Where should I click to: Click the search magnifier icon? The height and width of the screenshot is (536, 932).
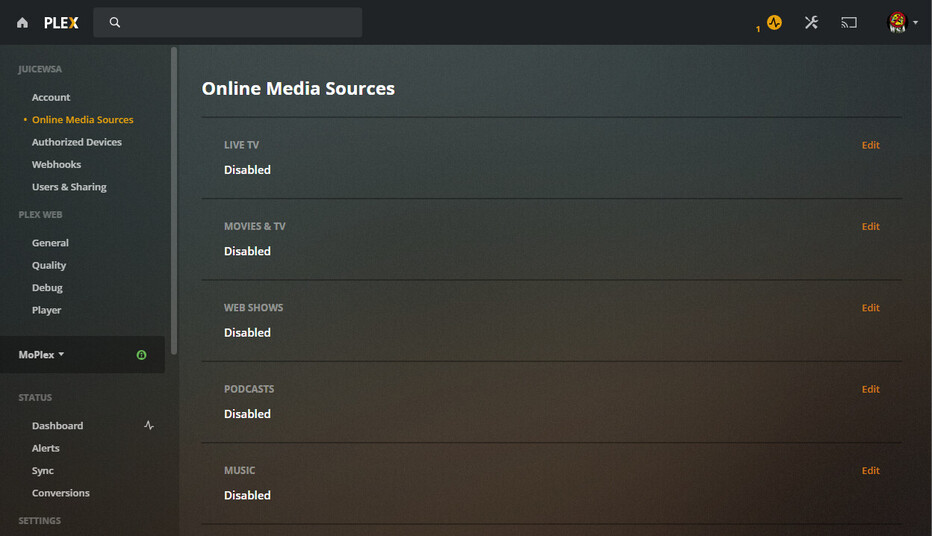tap(115, 23)
